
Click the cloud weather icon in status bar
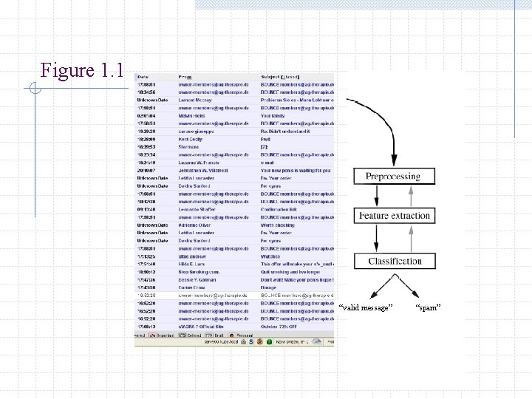(x=316, y=341)
